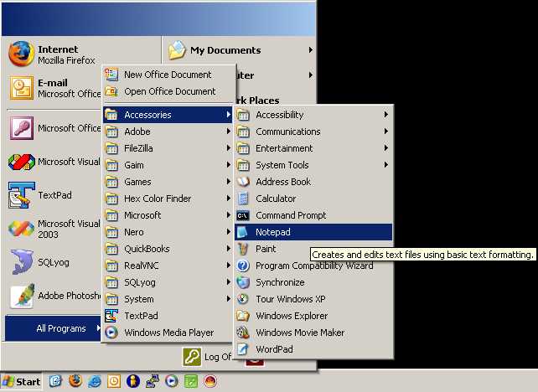This screenshot has height=392, width=538.
Task: Open Communications folder in Accessories
Action: [313, 132]
